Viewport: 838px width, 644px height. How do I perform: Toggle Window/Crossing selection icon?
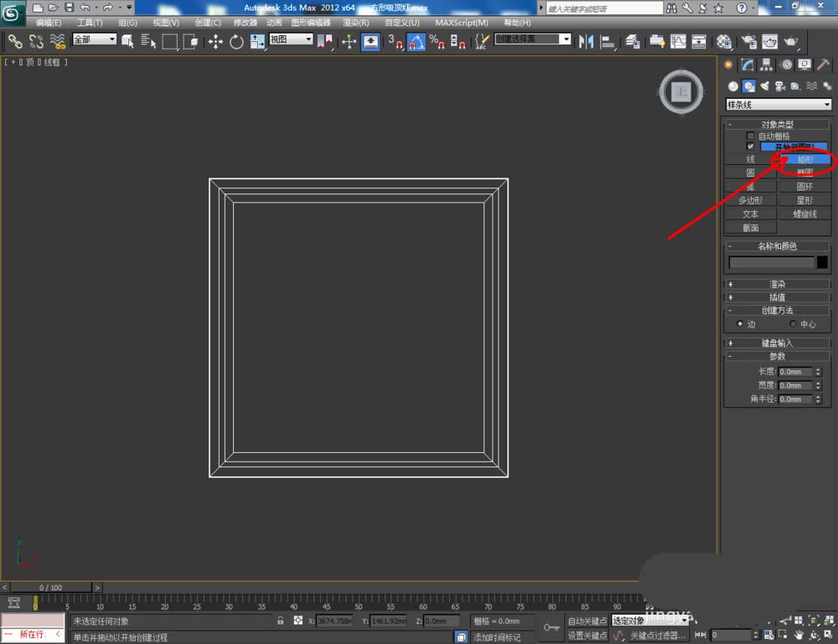tap(190, 41)
